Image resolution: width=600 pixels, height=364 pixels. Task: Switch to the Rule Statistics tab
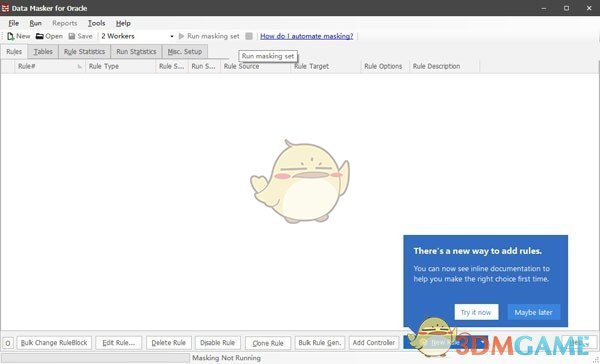point(84,52)
